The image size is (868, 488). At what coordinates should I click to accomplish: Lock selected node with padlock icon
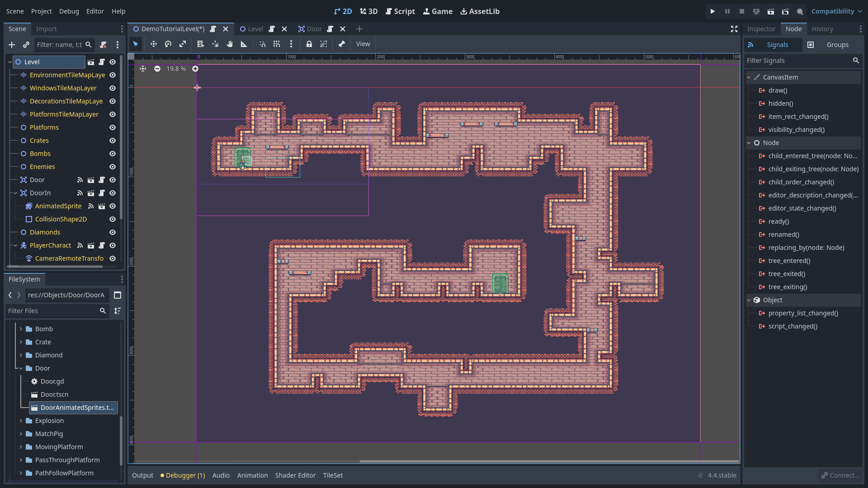[x=309, y=44]
